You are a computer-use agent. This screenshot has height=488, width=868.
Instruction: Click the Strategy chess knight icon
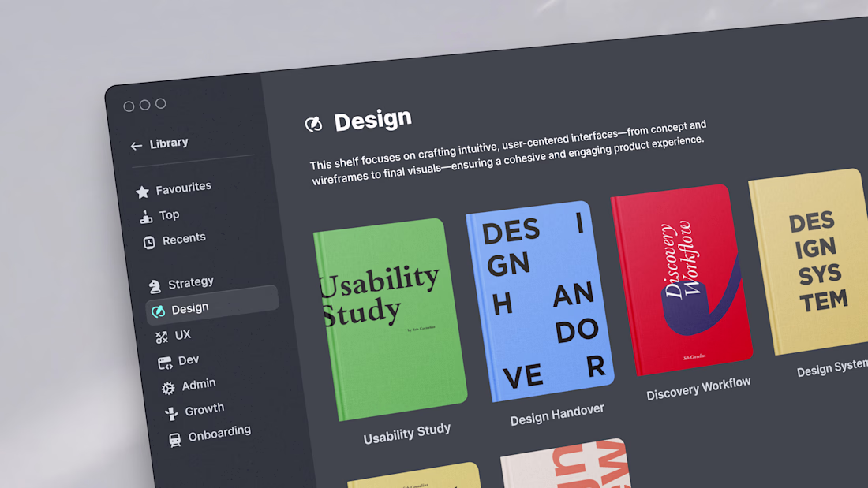pos(155,286)
